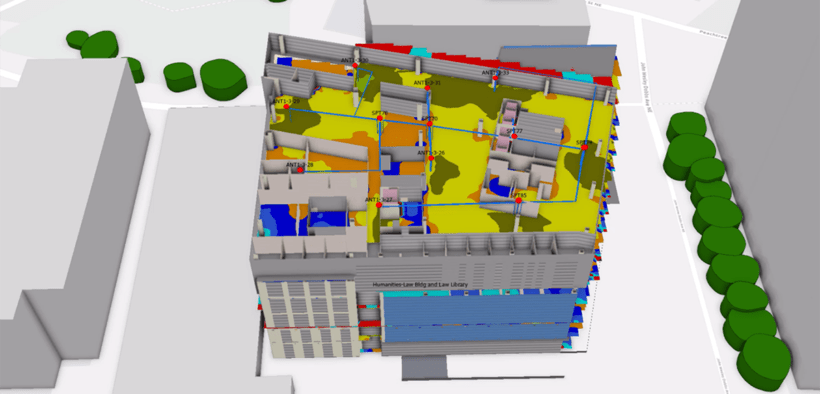Click the SPT70 splitter red dot
This screenshot has height=394, width=820.
(429, 124)
